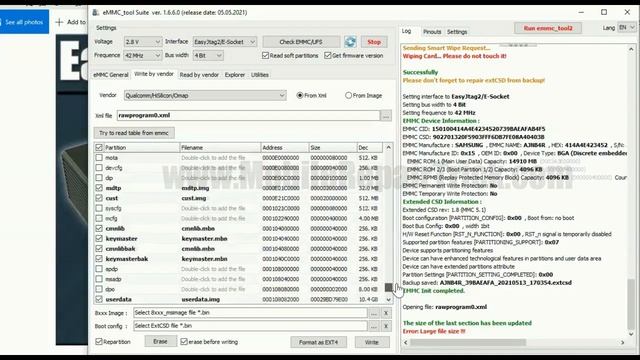Switch to the eMMC General tab
640x360 pixels.
[x=111, y=75]
